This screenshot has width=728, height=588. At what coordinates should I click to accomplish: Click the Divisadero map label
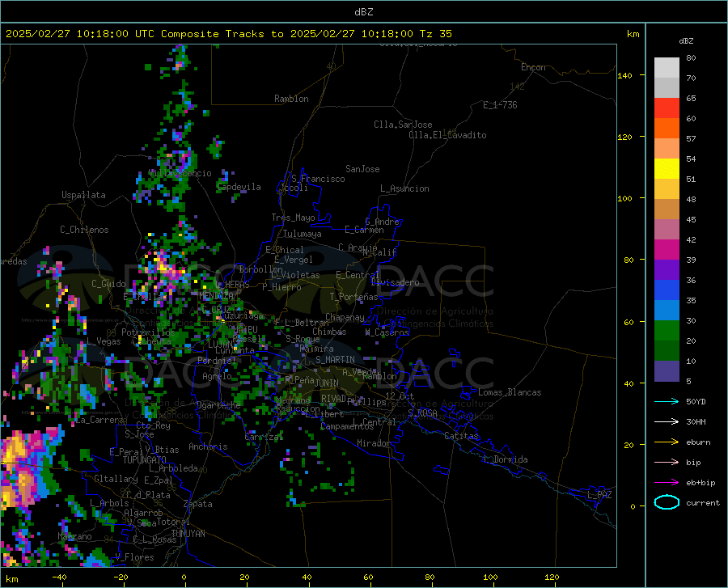(x=395, y=282)
